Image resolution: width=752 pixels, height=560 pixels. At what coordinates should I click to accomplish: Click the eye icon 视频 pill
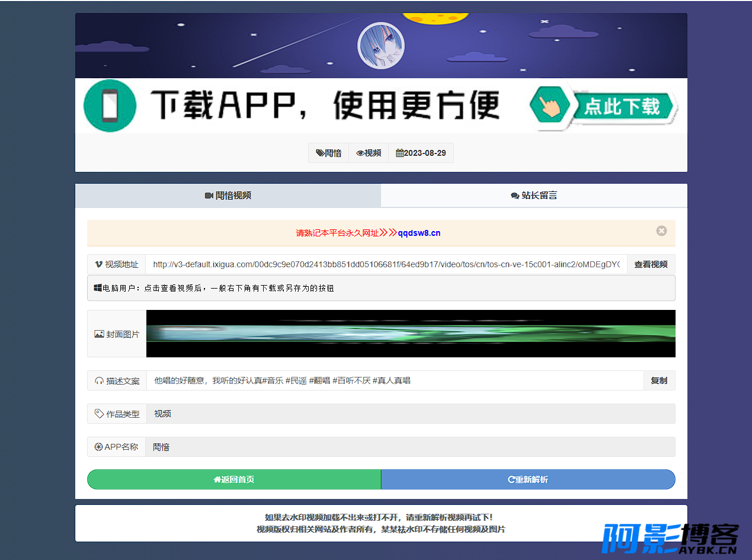369,153
